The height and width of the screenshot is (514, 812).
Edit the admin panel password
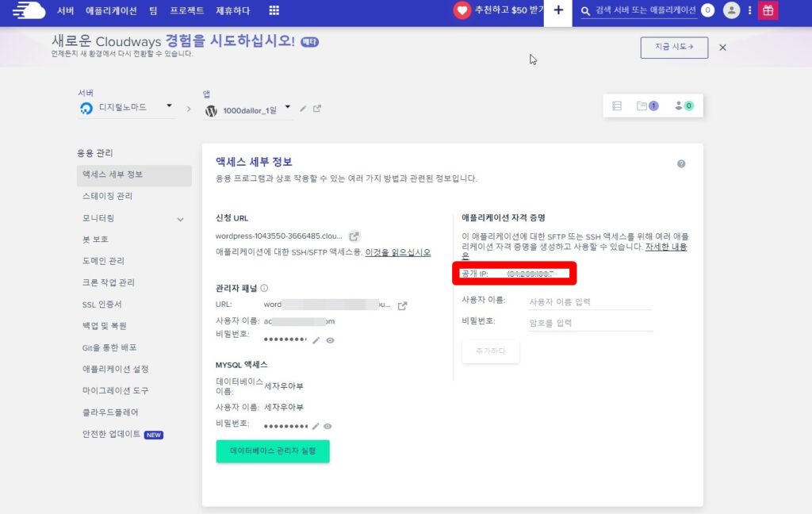point(316,340)
